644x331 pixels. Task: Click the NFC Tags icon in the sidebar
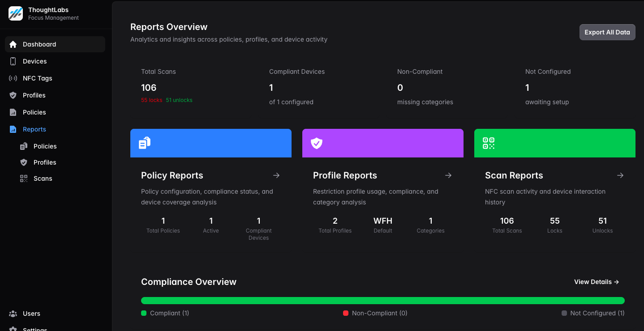click(x=13, y=78)
